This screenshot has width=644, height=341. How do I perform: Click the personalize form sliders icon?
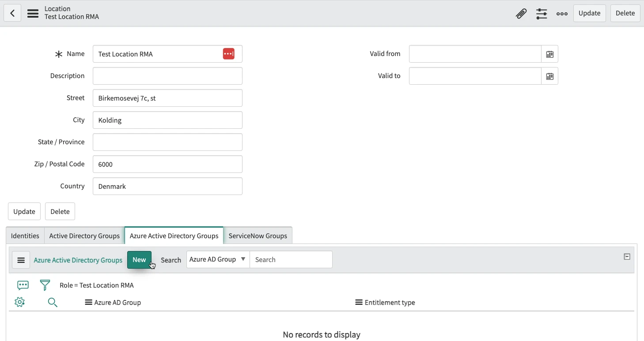click(x=542, y=13)
